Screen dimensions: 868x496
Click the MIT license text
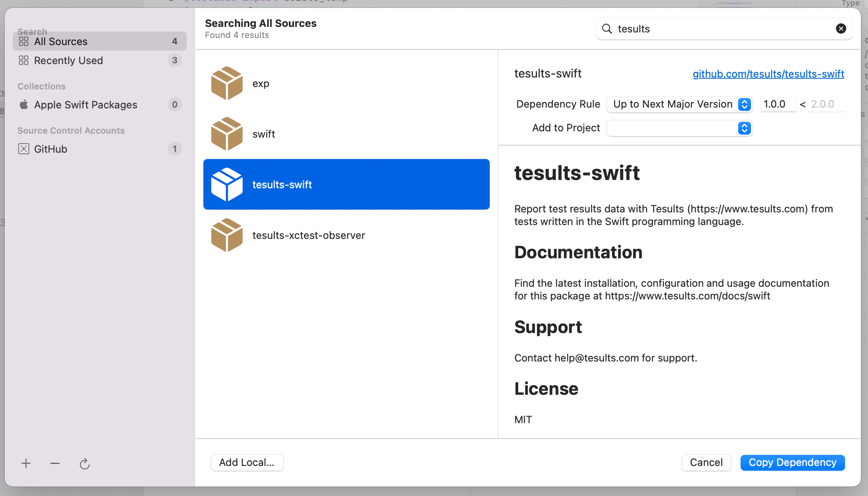point(523,420)
